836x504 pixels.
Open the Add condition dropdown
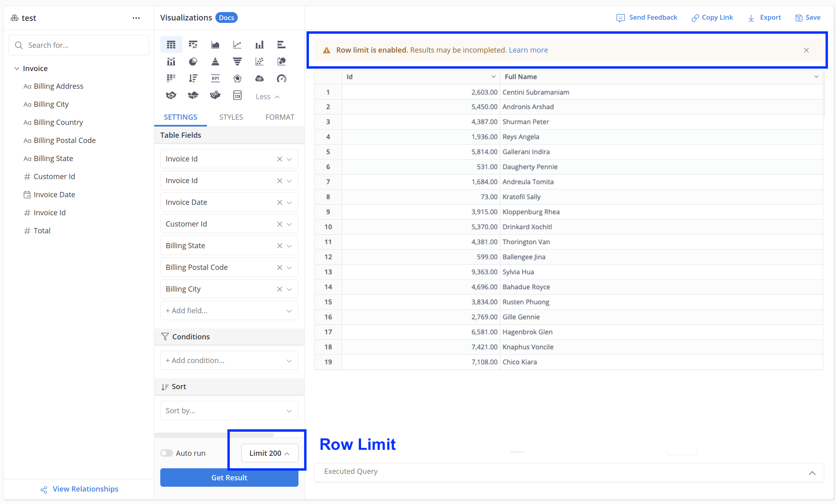pos(229,361)
